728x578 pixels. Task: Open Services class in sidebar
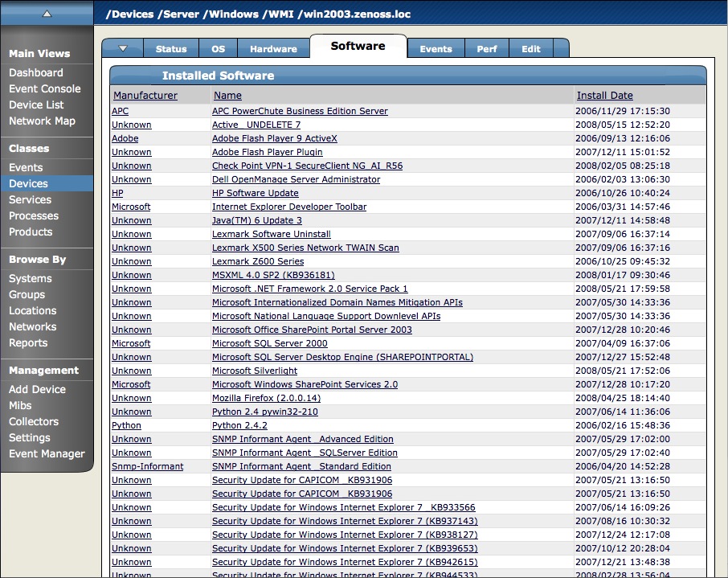31,199
